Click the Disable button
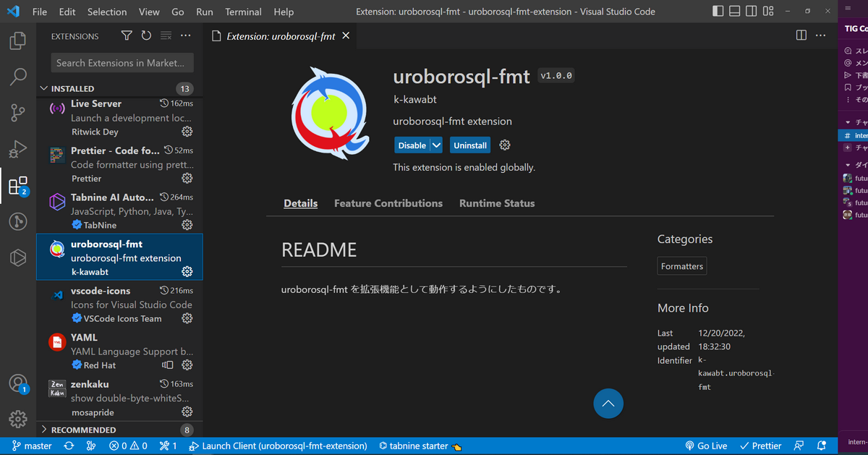868x455 pixels. tap(412, 145)
